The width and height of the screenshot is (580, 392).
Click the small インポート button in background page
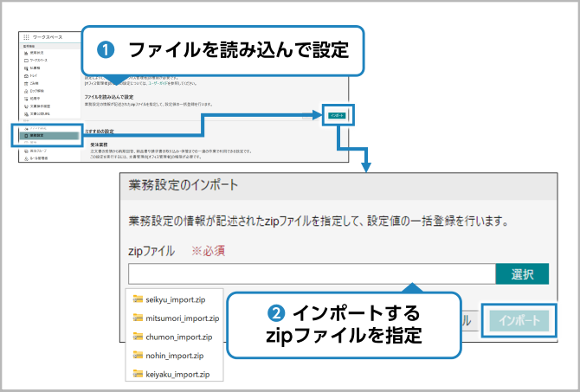[337, 116]
